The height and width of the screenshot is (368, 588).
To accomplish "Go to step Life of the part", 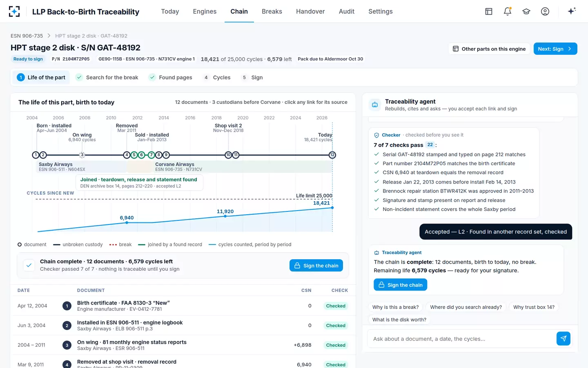I will coord(41,77).
